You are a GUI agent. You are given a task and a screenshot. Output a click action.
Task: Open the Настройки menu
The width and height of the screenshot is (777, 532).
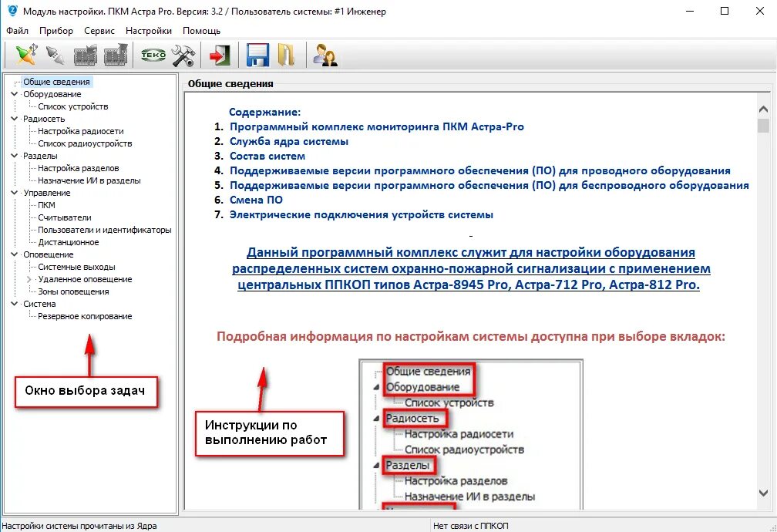tap(149, 31)
